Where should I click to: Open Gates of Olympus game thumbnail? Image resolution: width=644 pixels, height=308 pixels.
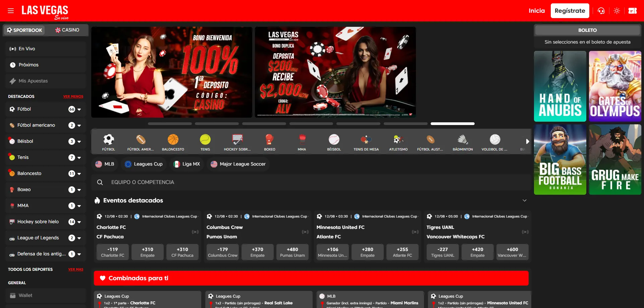click(x=615, y=86)
